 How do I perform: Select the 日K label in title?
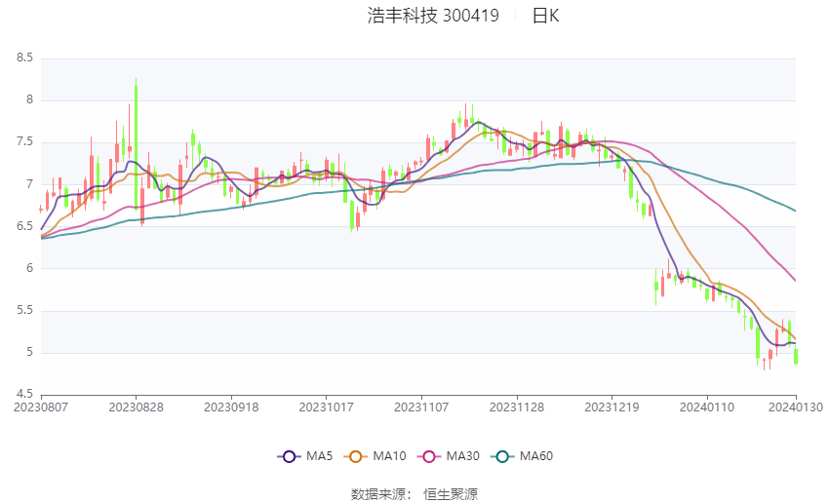[545, 16]
